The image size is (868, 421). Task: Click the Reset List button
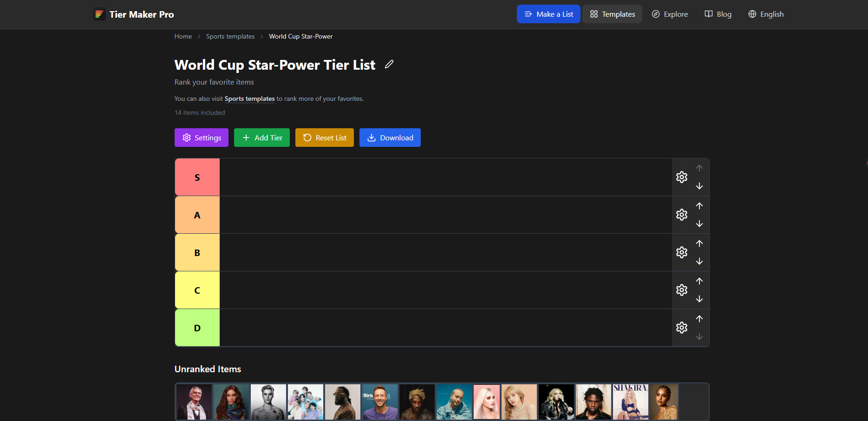tap(325, 138)
